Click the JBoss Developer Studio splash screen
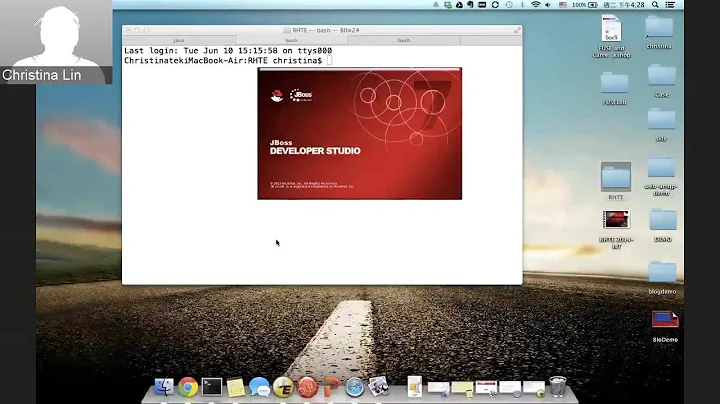Viewport: 720px width, 404px height. (x=360, y=134)
